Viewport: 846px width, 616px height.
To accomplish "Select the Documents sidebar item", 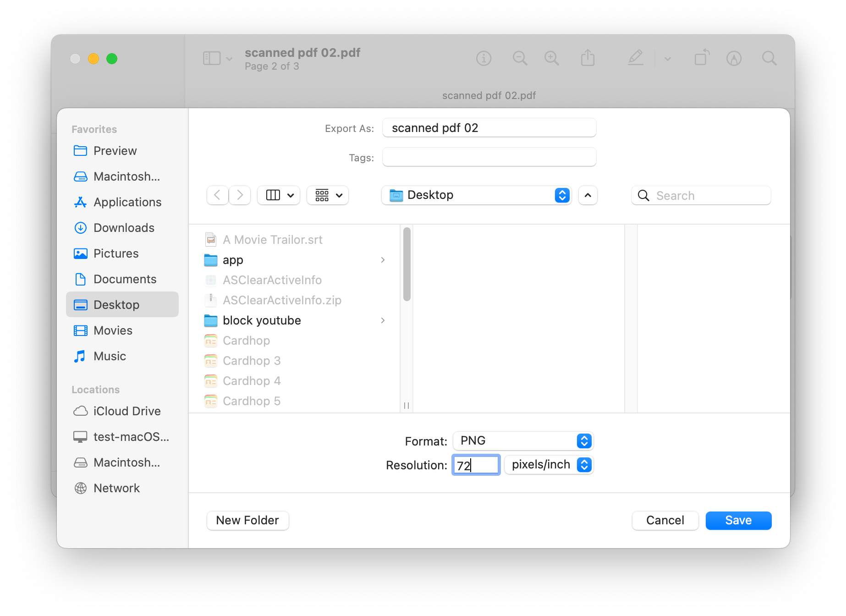I will [124, 279].
